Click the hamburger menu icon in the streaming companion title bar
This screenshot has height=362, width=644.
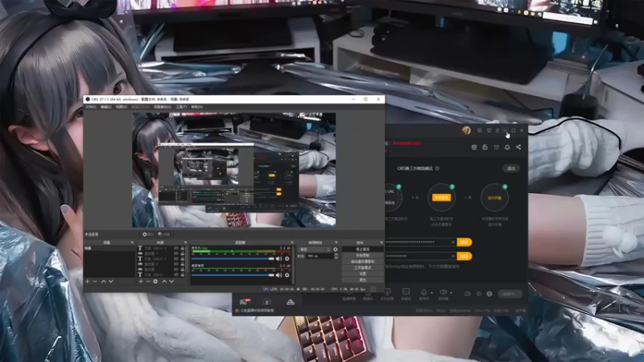[x=497, y=130]
